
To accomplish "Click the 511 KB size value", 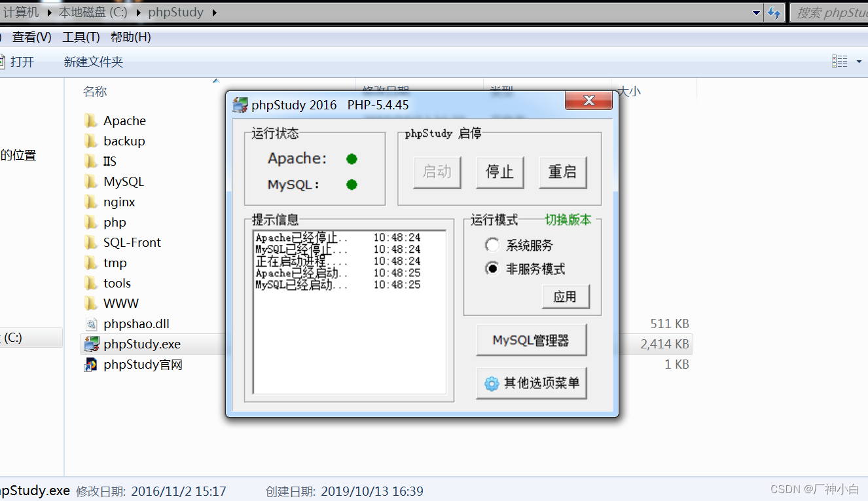I will (x=669, y=324).
